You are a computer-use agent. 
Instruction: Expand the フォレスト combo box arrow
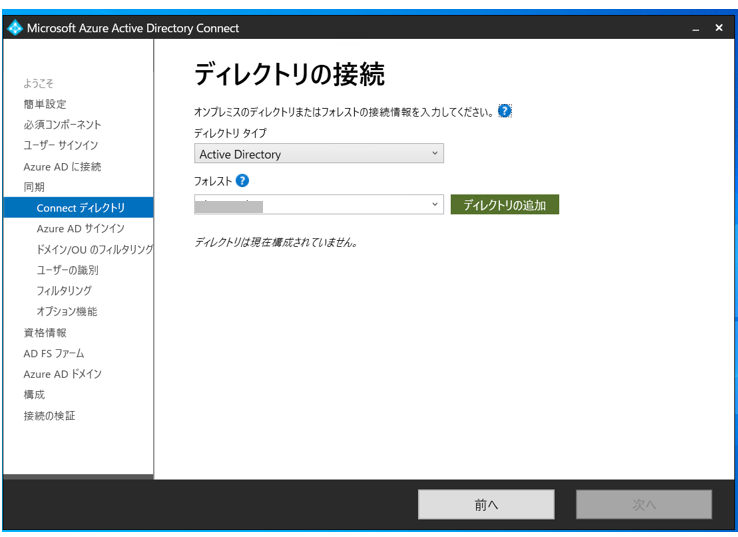coord(434,204)
